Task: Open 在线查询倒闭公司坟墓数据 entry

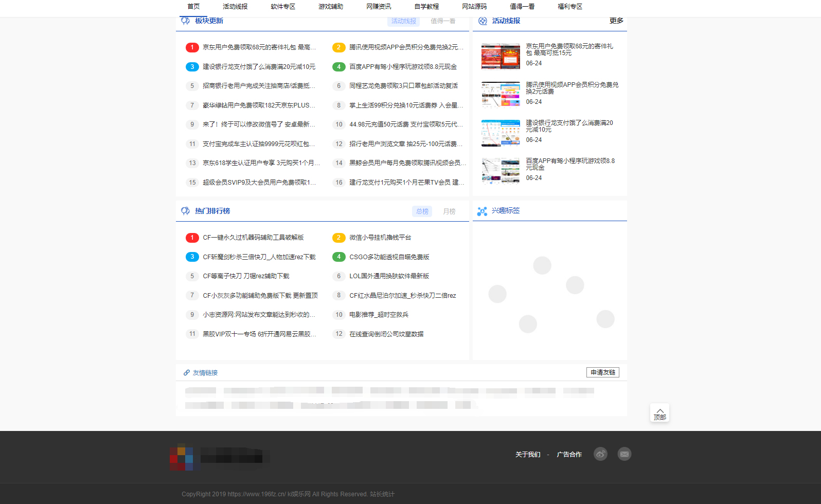Action: [386, 334]
